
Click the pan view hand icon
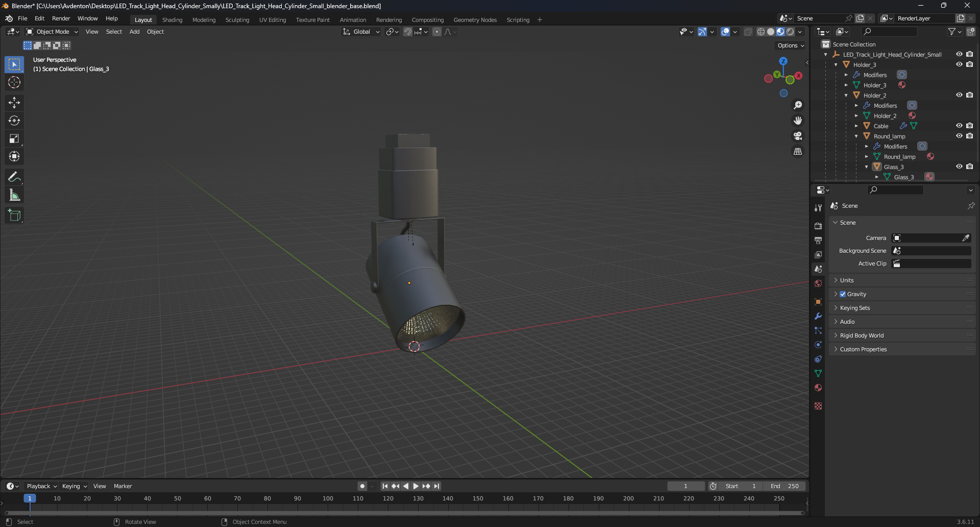tap(797, 121)
